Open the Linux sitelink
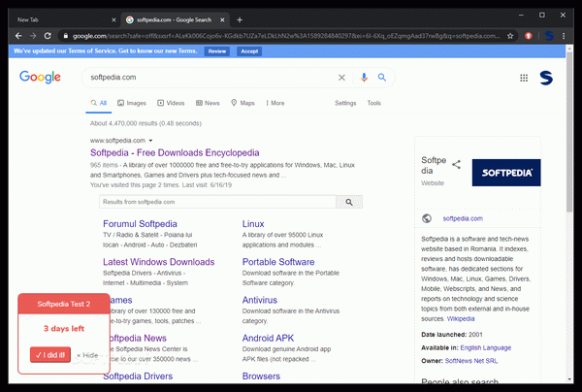 coord(253,224)
